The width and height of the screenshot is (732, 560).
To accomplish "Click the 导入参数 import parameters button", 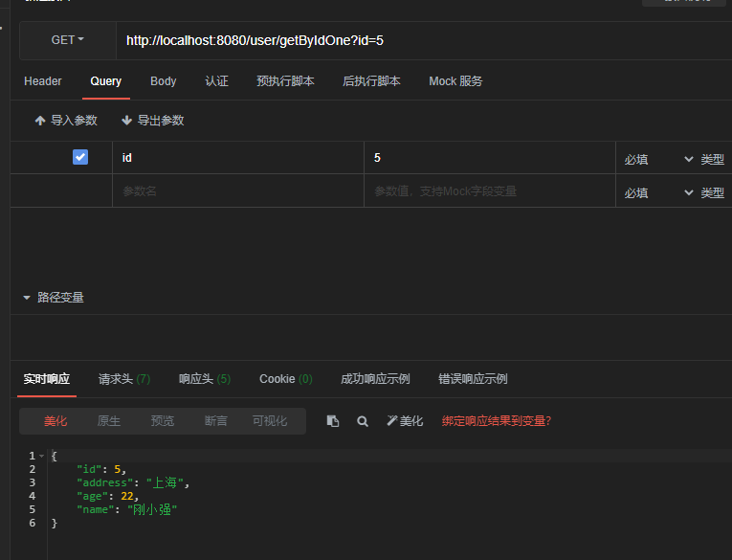I will coord(66,121).
